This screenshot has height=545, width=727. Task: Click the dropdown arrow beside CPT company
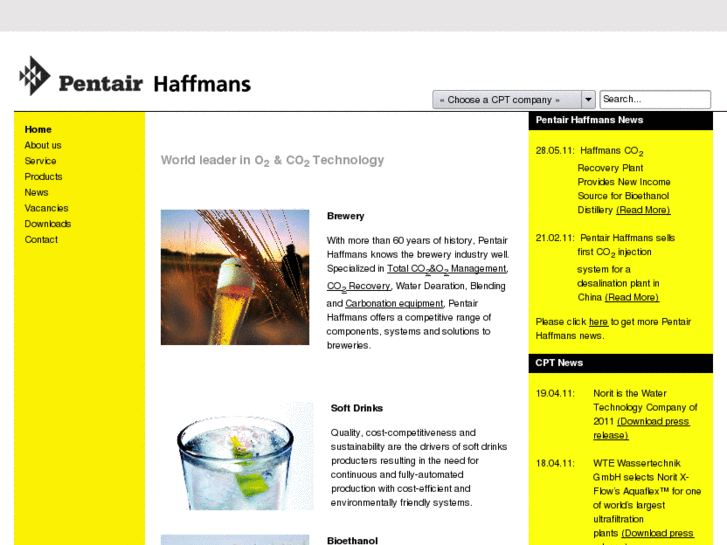point(588,100)
